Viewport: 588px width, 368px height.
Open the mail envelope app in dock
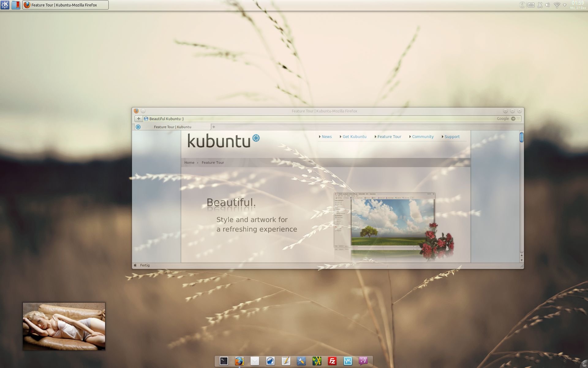[x=255, y=361]
